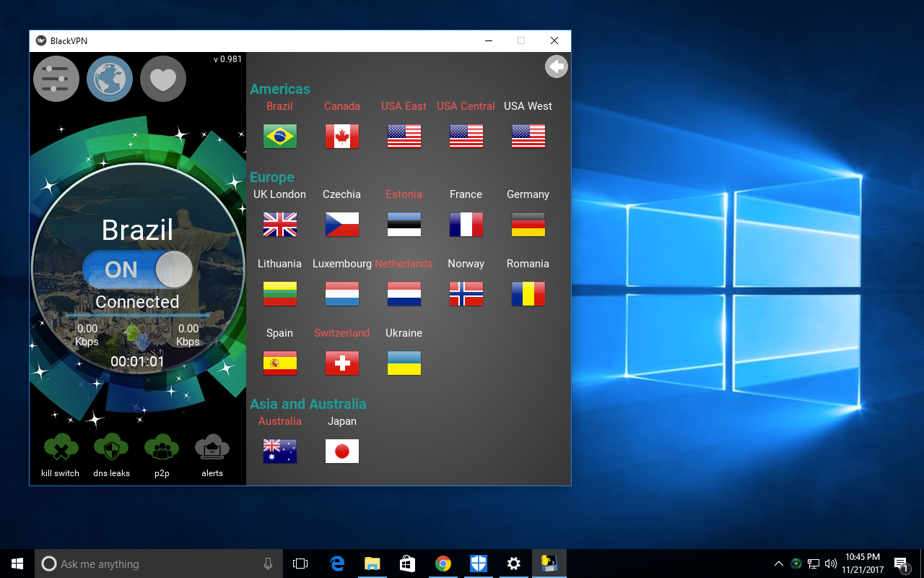Screen dimensions: 924x578
Task: Click the "Germany" label text
Action: pyautogui.click(x=528, y=194)
